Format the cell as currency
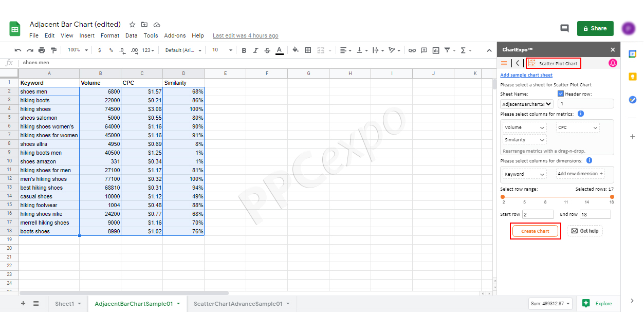 coord(99,50)
